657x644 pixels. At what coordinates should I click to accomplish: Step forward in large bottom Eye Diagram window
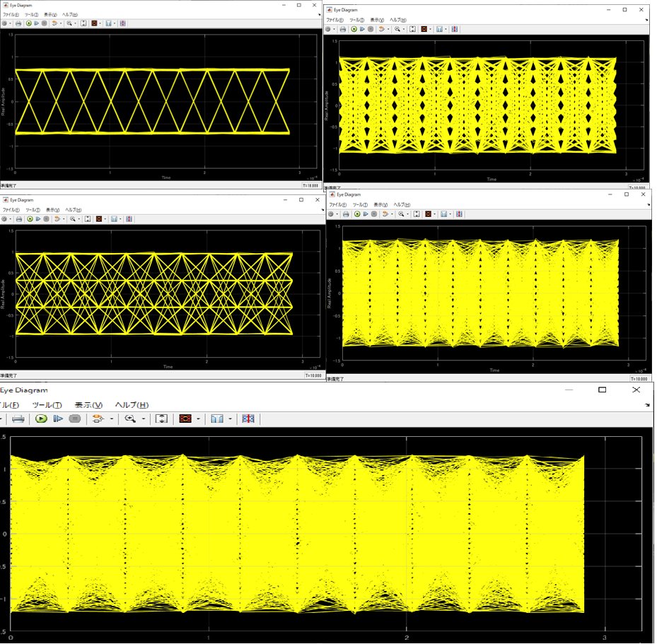point(58,418)
